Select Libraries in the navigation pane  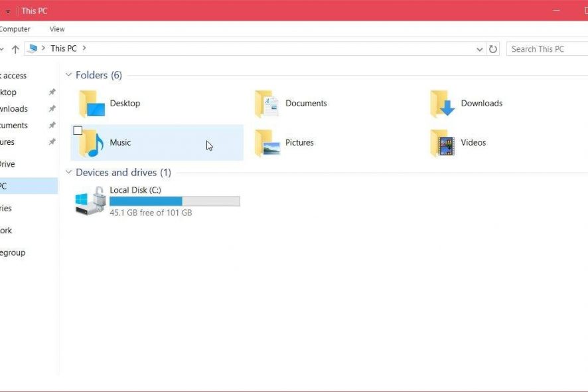click(5, 209)
